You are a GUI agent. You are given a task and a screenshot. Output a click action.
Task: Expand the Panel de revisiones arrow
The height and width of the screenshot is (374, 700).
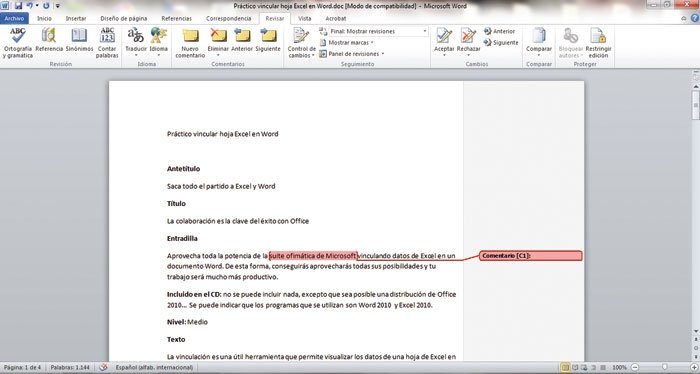tap(383, 54)
